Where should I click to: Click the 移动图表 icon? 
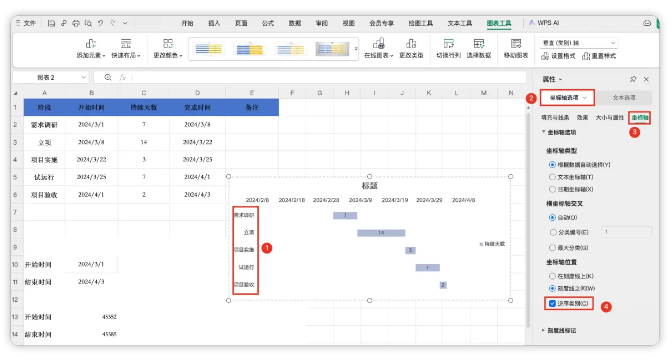pos(516,48)
